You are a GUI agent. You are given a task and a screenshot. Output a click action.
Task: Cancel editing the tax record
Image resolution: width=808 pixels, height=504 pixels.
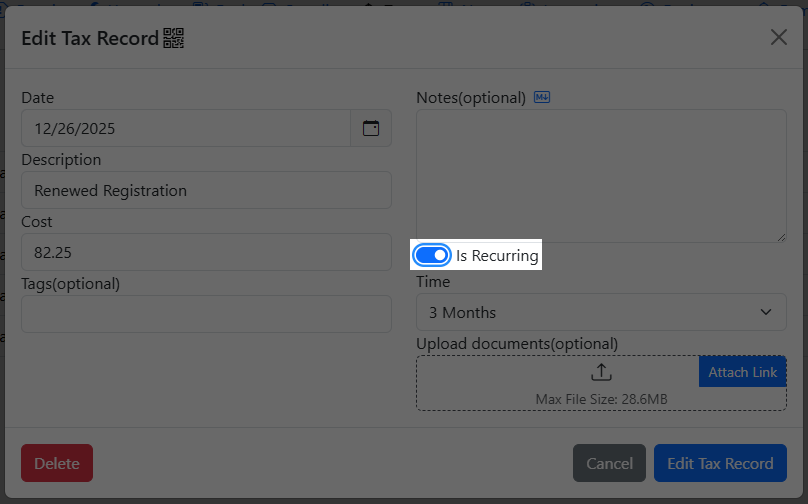[x=609, y=463]
